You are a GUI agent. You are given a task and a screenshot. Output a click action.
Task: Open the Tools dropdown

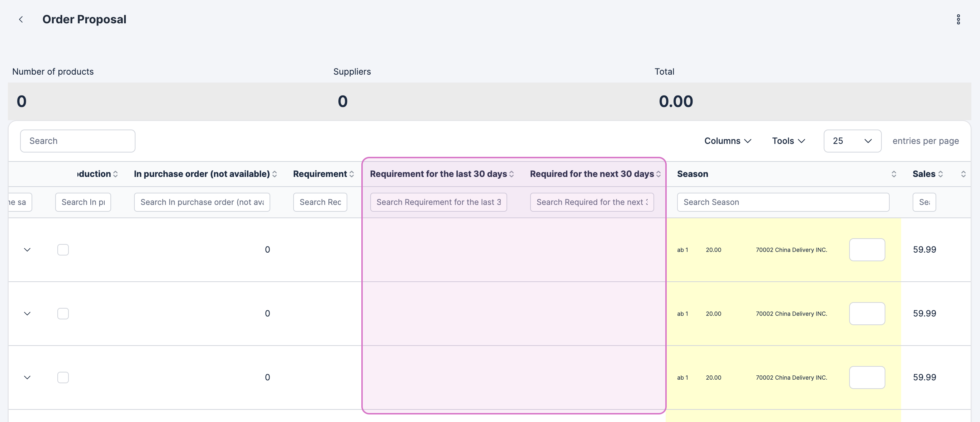coord(788,141)
